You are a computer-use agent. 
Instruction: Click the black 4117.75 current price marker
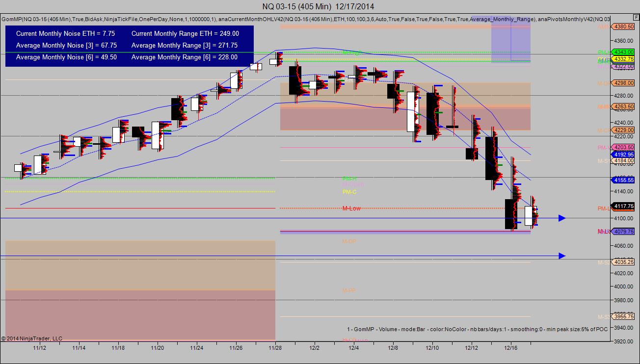coord(623,206)
